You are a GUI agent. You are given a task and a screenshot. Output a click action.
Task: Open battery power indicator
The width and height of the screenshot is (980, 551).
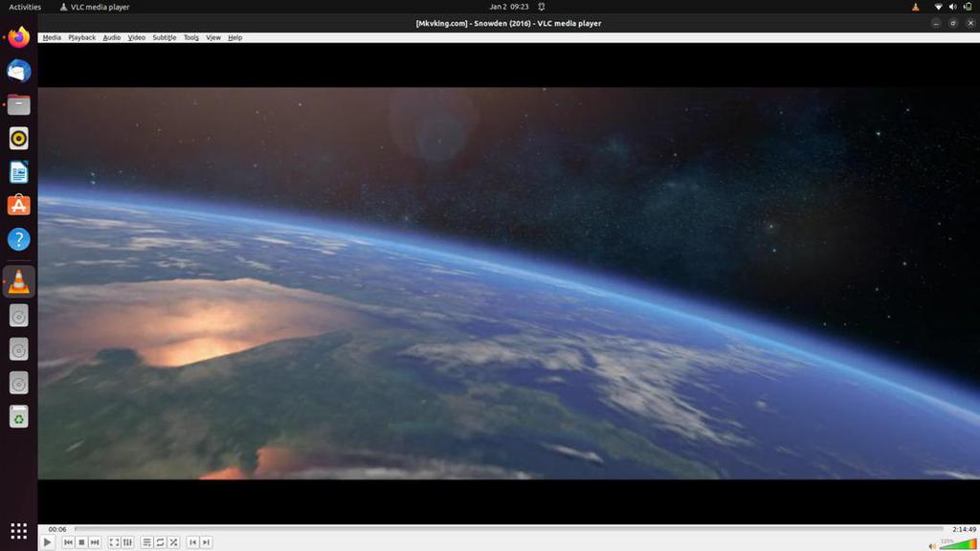(968, 7)
